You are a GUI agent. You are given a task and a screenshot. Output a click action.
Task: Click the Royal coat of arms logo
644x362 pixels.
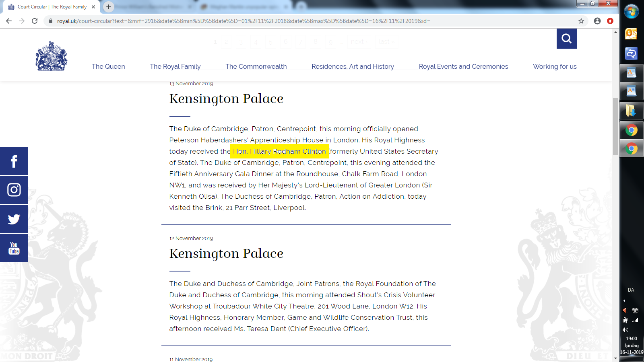pyautogui.click(x=51, y=56)
